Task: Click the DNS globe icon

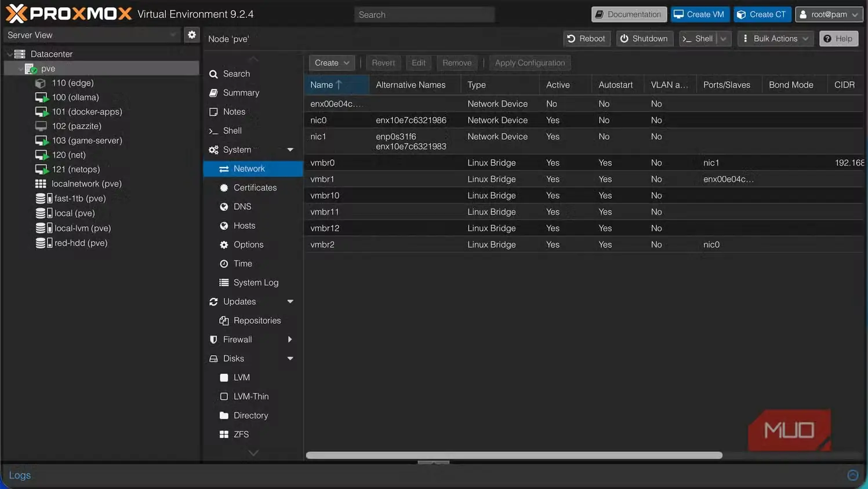Action: [x=224, y=207]
